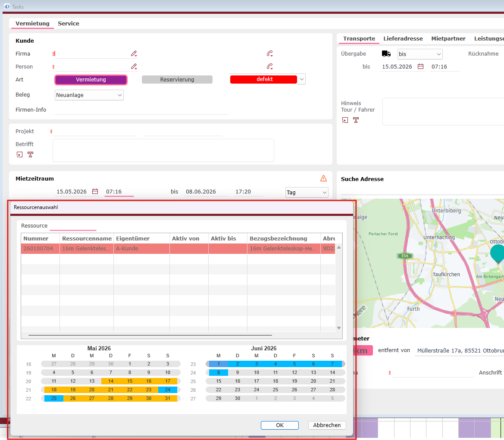Switch to the Service tab

[69, 23]
